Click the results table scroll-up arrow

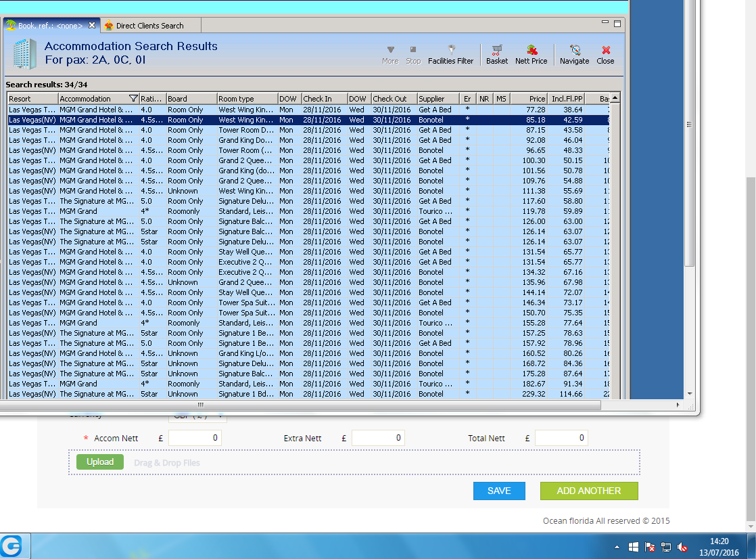[615, 98]
